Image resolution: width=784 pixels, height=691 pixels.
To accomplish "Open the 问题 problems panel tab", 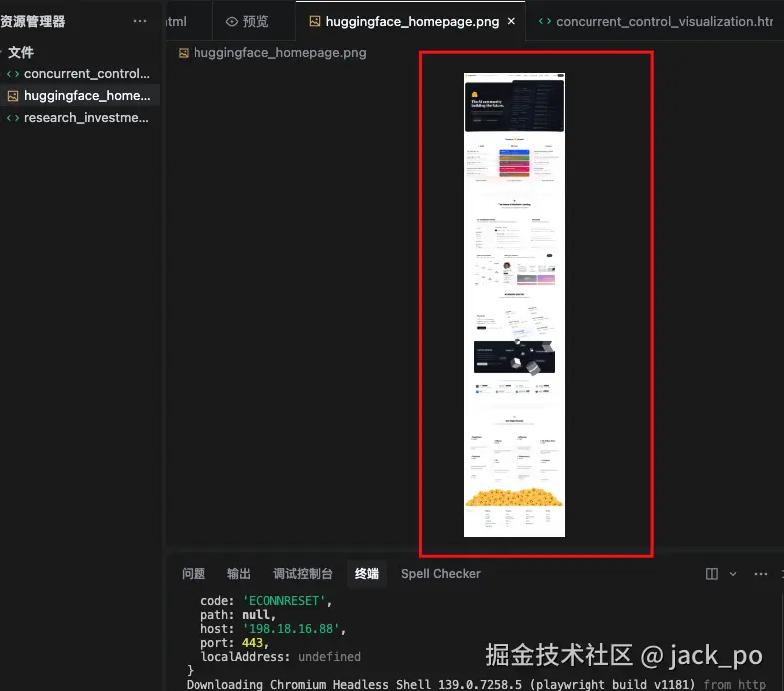I will point(194,574).
